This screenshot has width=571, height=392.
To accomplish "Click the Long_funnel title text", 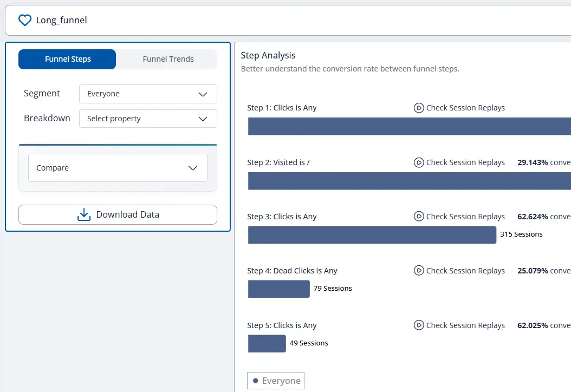I will (x=61, y=21).
